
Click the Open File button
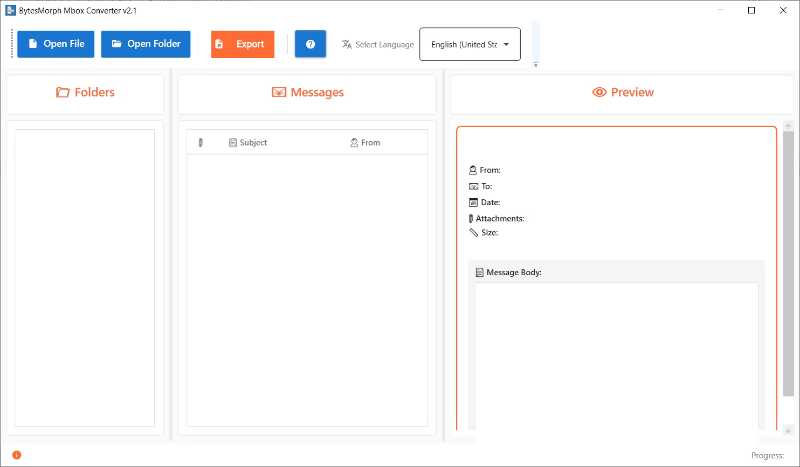[x=55, y=44]
